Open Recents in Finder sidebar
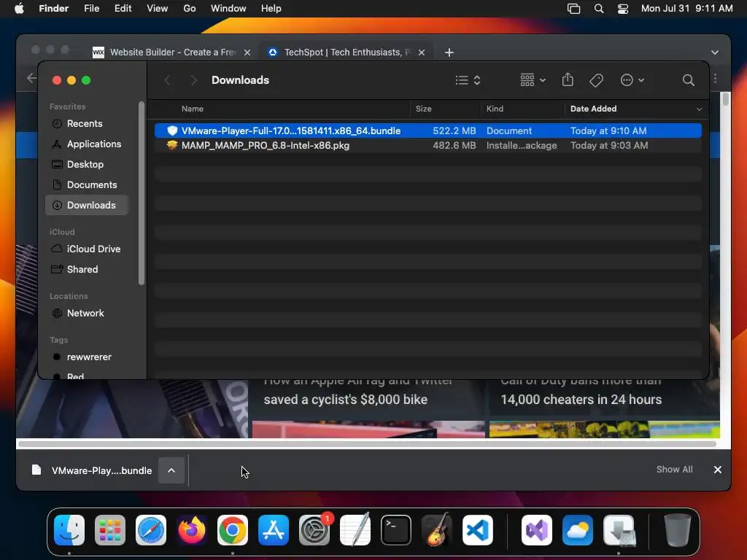Image resolution: width=747 pixels, height=560 pixels. tap(85, 123)
